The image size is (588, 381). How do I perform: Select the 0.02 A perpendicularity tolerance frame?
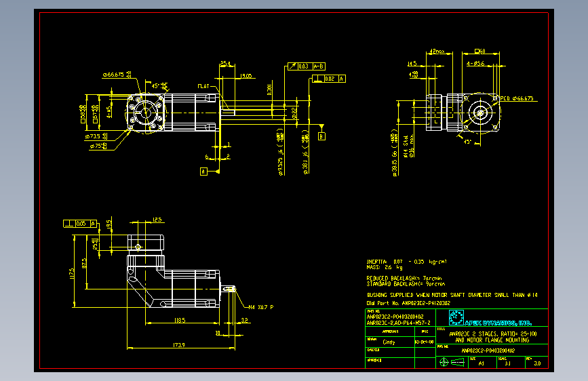tap(329, 79)
